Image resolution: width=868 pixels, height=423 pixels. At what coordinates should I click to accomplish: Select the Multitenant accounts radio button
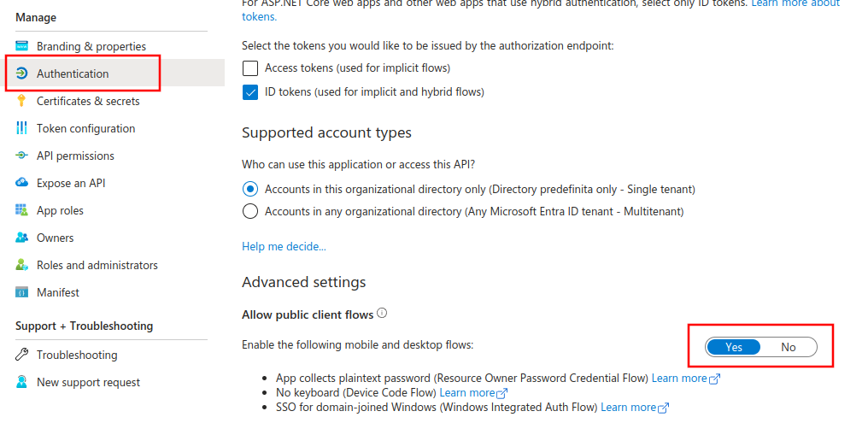click(x=250, y=211)
